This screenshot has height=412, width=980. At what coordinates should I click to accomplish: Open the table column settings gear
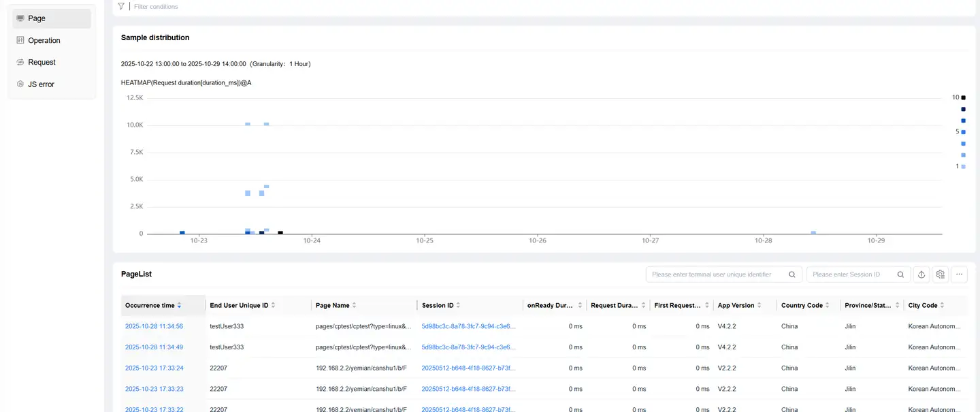pyautogui.click(x=941, y=274)
